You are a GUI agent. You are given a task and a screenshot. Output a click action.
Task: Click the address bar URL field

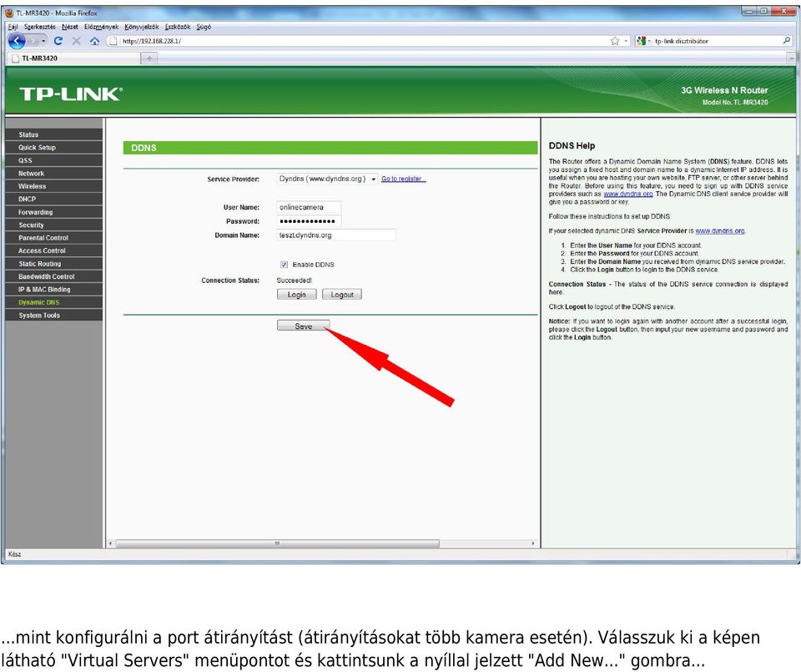coord(358,41)
